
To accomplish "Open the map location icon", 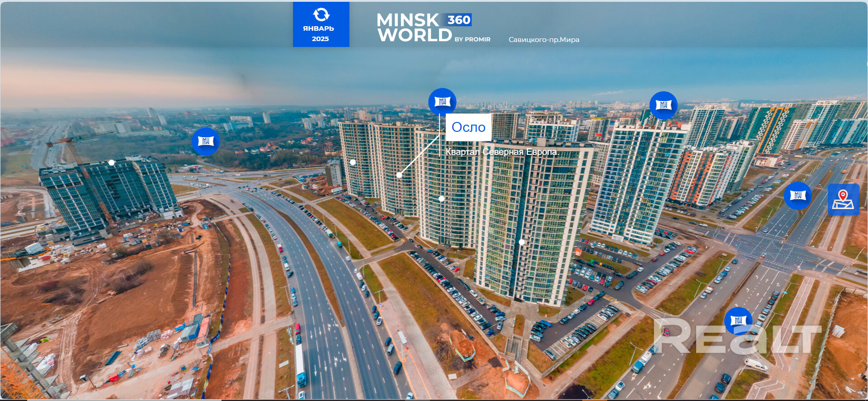I will [843, 200].
